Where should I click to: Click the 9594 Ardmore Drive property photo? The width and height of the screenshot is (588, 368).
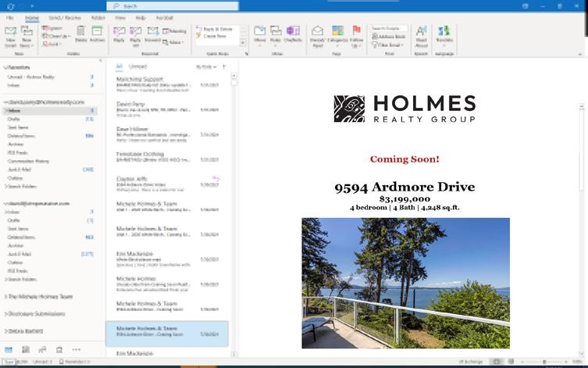(405, 283)
